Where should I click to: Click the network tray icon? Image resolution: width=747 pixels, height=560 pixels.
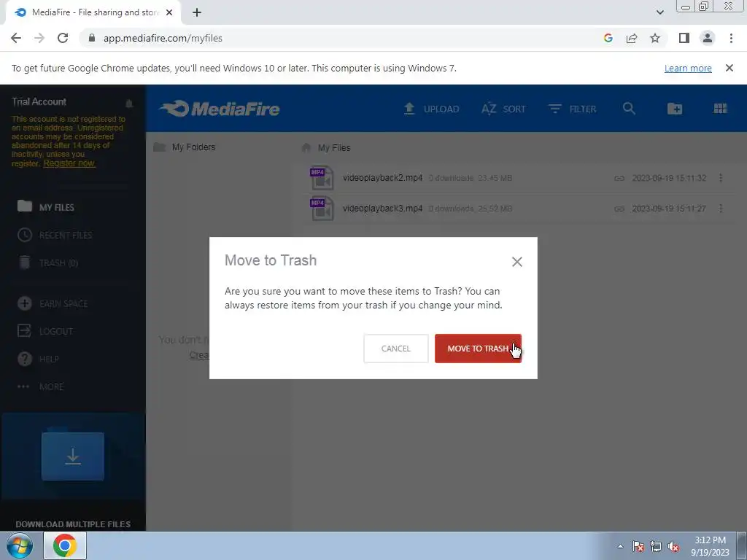(656, 546)
